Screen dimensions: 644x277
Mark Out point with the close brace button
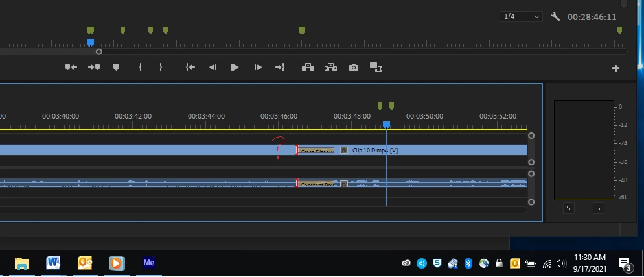click(x=161, y=67)
